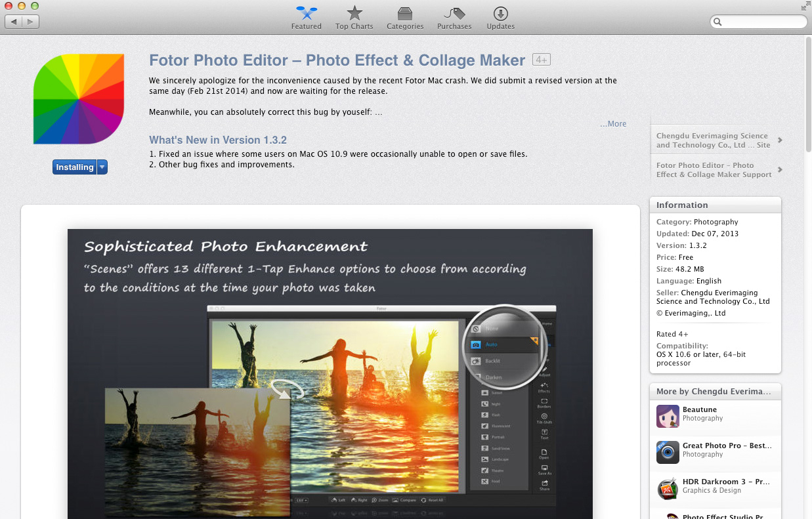The height and width of the screenshot is (519, 812).
Task: Click the Sophisticated Photo Enhancement screenshot
Action: pyautogui.click(x=330, y=374)
